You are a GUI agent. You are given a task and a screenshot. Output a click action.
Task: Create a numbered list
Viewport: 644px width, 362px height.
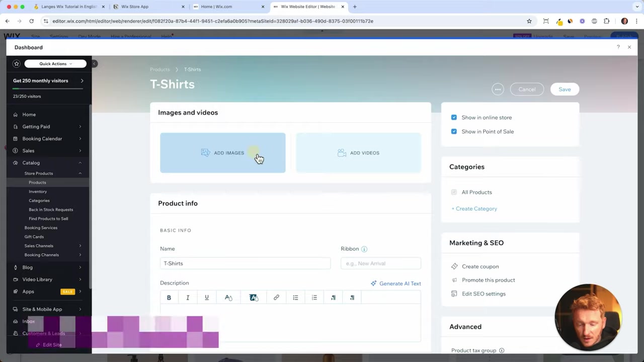314,298
